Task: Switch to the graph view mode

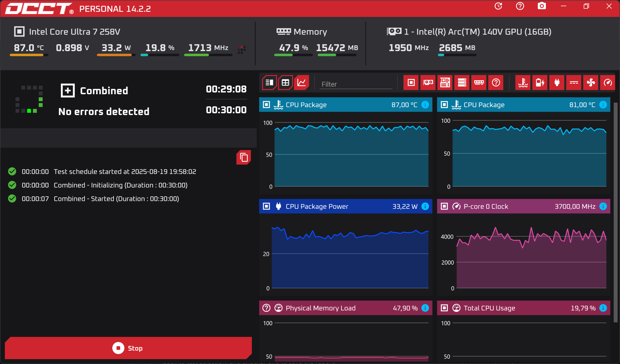Action: tap(302, 83)
